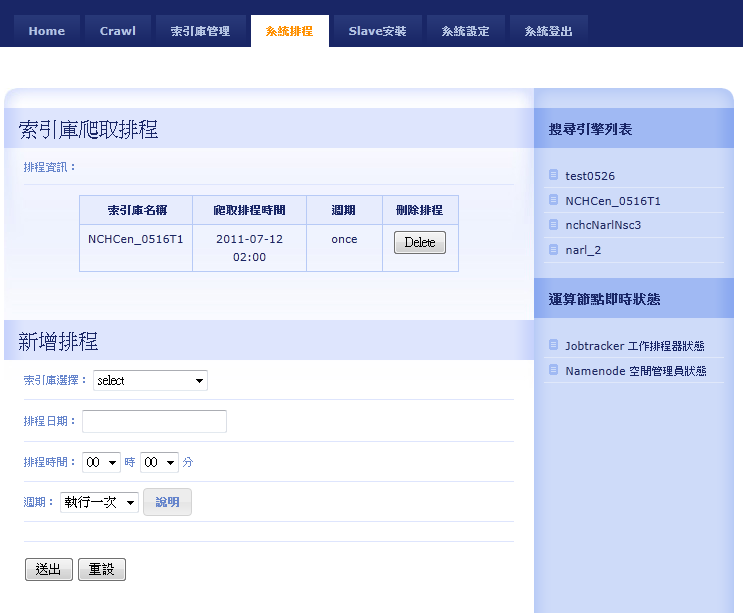Open the 索引庫管理 tab
Screen dimensions: 743x613
(200, 31)
